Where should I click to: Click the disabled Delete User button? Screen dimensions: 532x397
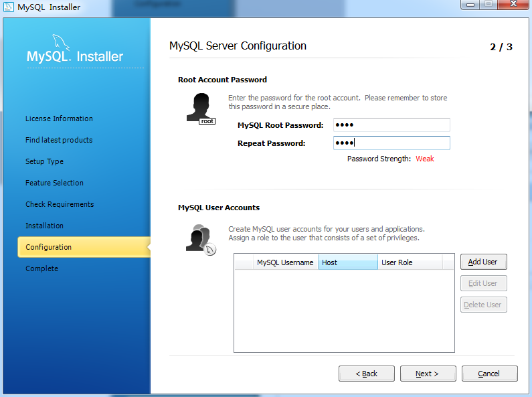coord(483,305)
